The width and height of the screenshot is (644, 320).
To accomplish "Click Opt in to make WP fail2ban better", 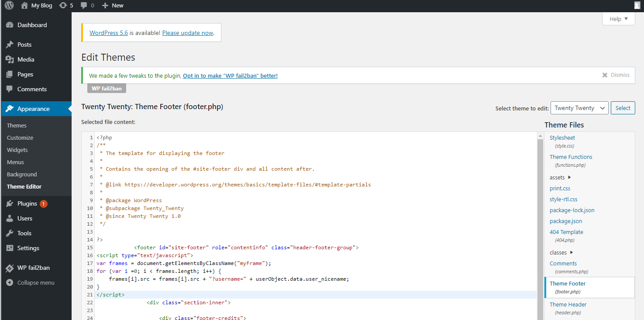I will [x=230, y=76].
